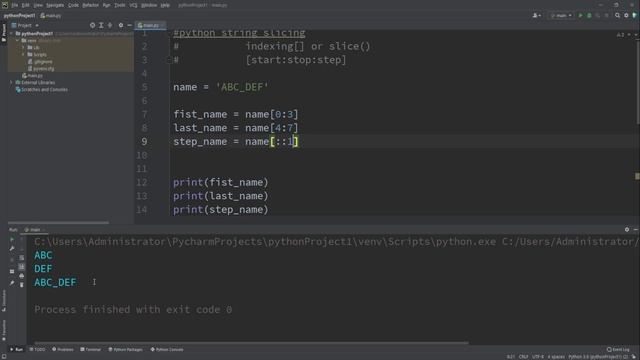Select .gitignore file in project tree
This screenshot has width=640, height=360.
click(x=40, y=62)
